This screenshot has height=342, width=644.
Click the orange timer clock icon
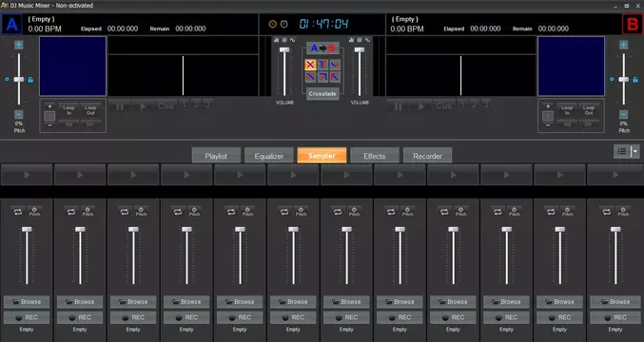point(272,24)
